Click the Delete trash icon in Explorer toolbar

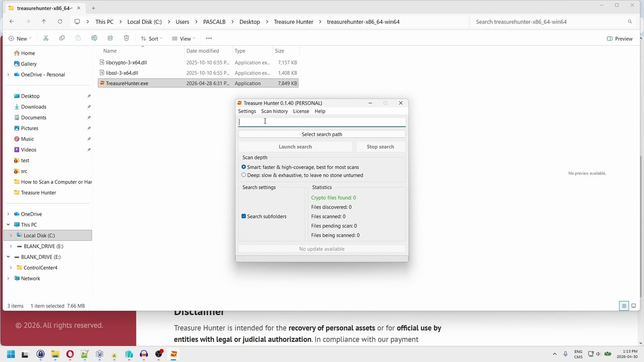pyautogui.click(x=126, y=38)
